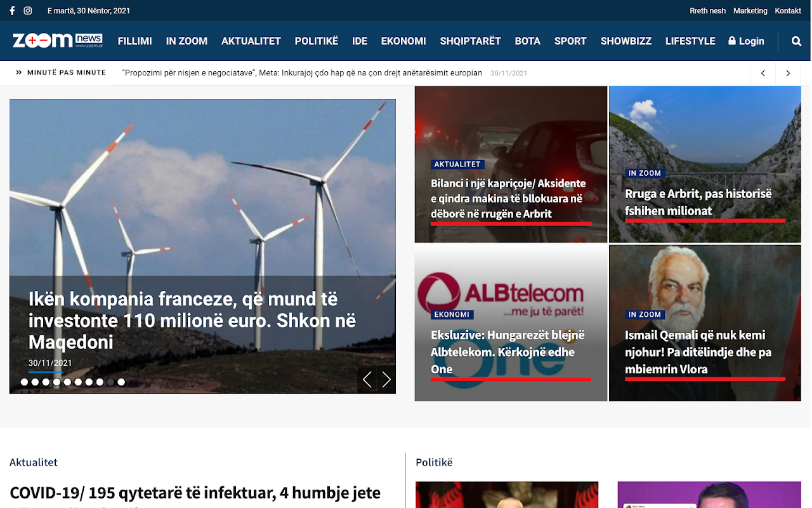Open the IDE menu item
The height and width of the screenshot is (508, 812).
(360, 41)
